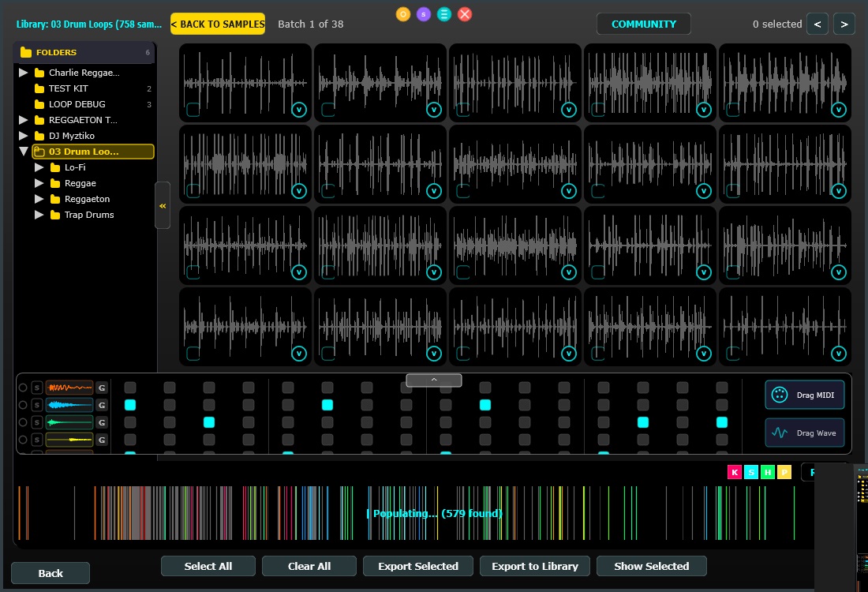This screenshot has height=592, width=868.
Task: Click Clear All
Action: pos(309,566)
